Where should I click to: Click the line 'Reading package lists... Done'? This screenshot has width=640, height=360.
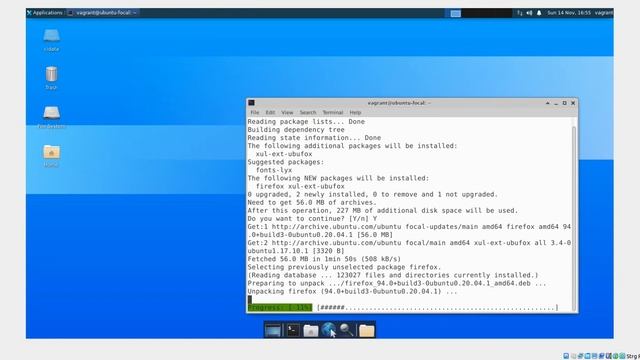coord(306,122)
